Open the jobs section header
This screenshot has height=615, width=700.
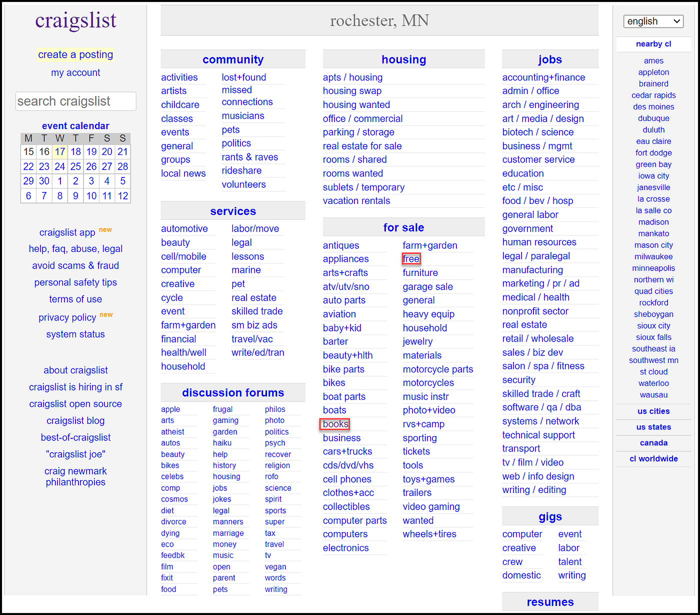(550, 59)
